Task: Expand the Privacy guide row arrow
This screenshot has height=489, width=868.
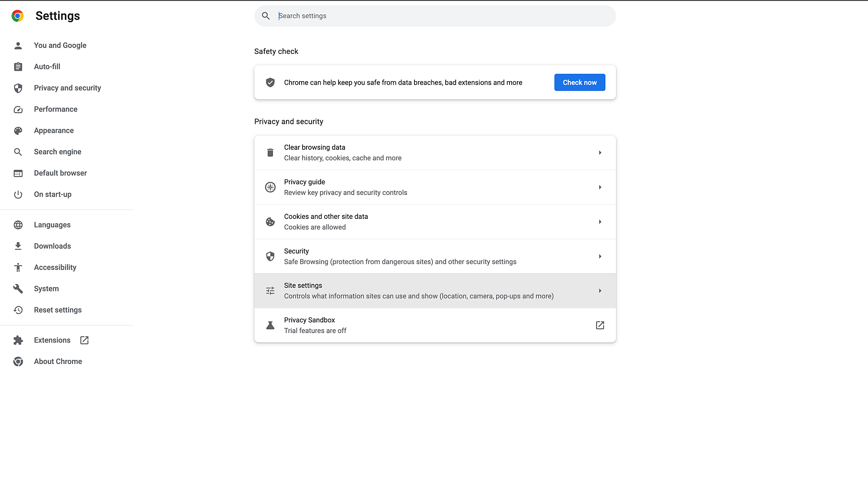Action: coord(600,187)
